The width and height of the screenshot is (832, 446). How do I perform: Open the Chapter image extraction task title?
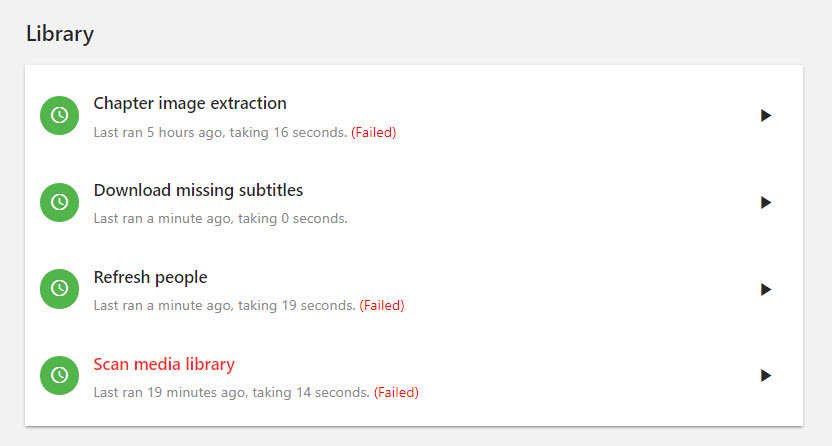click(x=190, y=103)
